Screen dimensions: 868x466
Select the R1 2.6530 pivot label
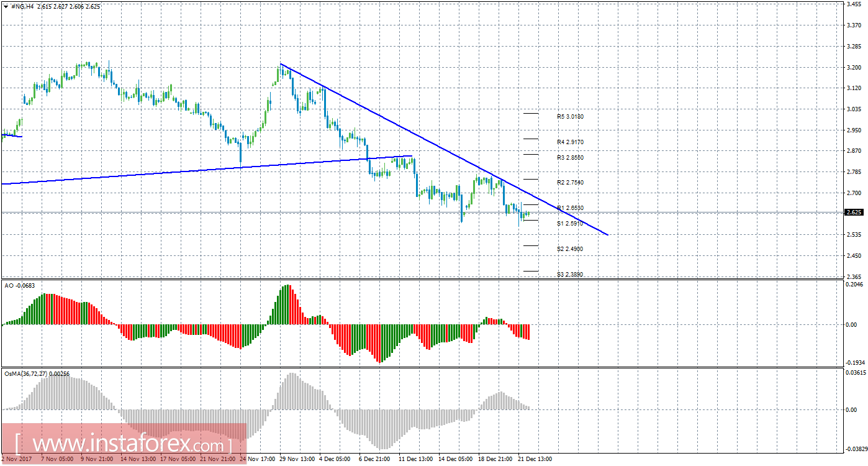[x=570, y=208]
